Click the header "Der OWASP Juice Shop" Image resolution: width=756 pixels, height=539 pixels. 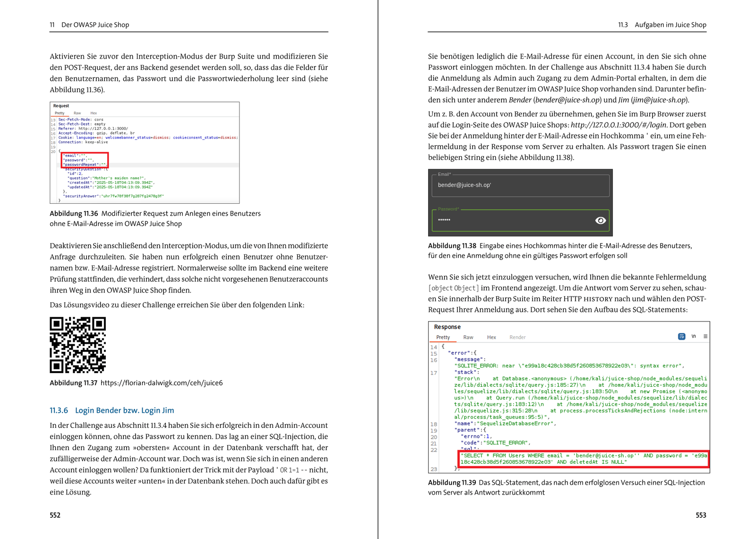95,25
